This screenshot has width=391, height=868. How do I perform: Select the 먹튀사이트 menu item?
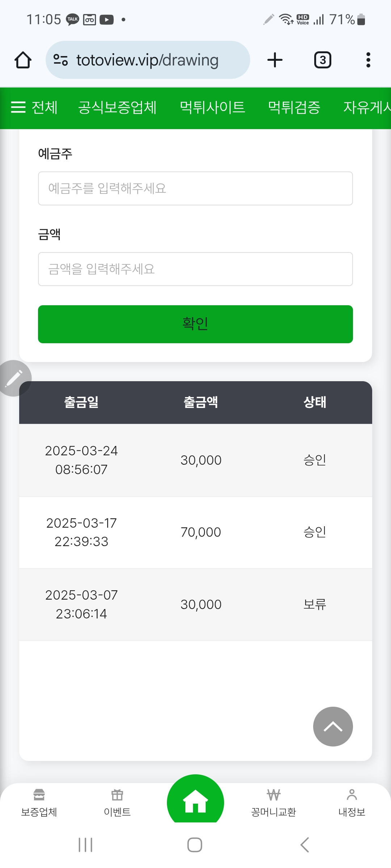tap(213, 107)
